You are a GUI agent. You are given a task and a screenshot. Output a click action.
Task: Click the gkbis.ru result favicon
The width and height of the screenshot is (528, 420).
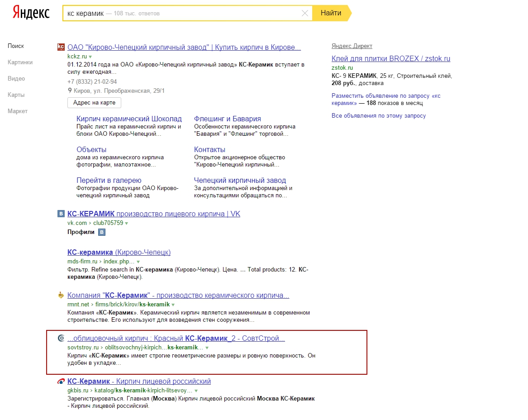click(x=61, y=381)
